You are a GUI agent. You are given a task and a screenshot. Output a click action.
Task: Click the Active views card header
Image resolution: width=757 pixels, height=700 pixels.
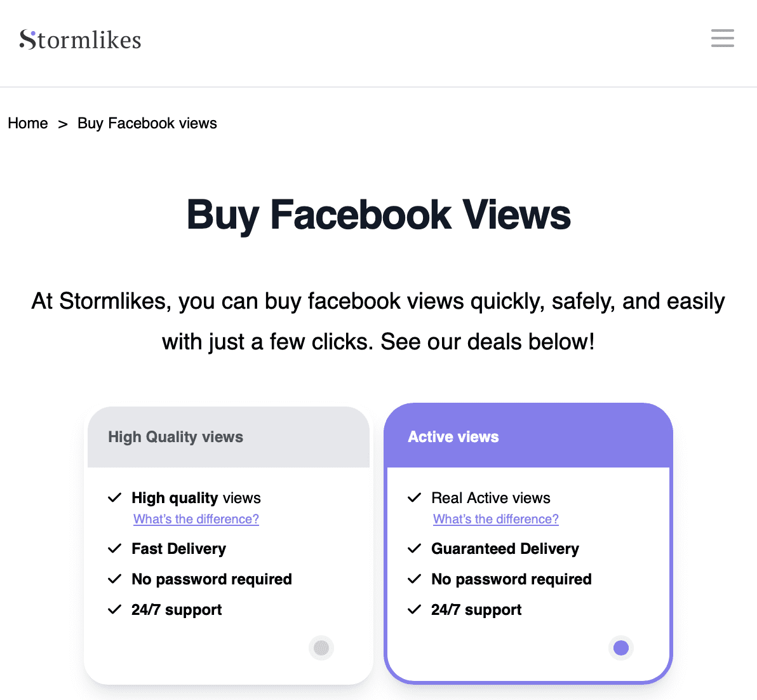click(453, 436)
